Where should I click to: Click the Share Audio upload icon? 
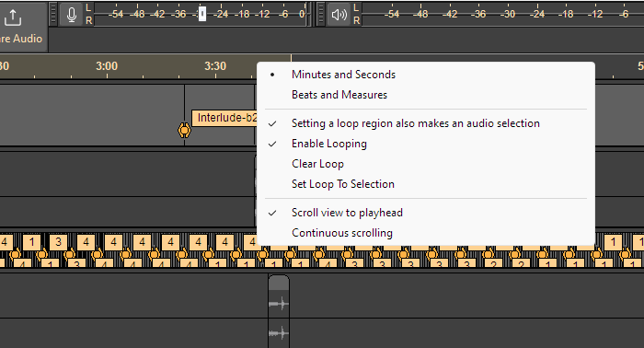click(13, 17)
